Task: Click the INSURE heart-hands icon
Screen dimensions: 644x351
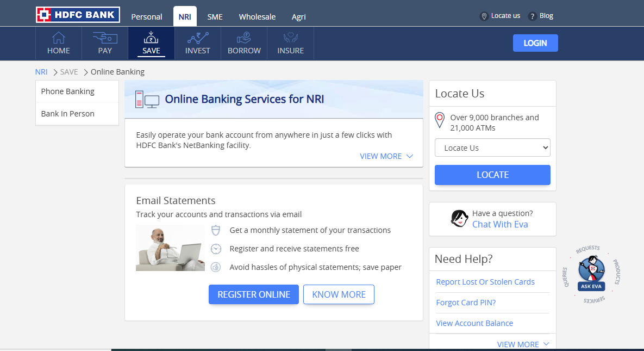Action: pyautogui.click(x=290, y=38)
